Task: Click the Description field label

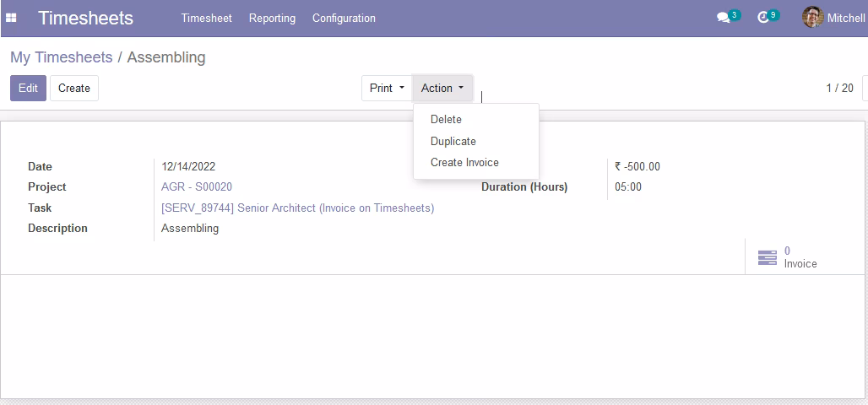Action: (57, 228)
